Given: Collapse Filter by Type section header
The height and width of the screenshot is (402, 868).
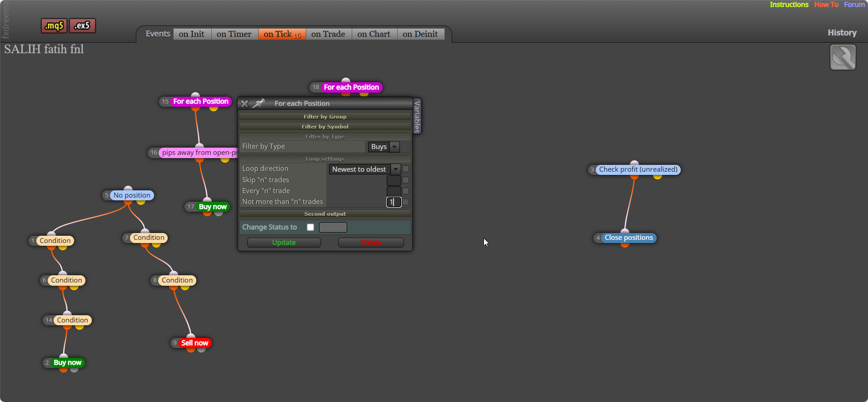Looking at the screenshot, I should click(325, 137).
